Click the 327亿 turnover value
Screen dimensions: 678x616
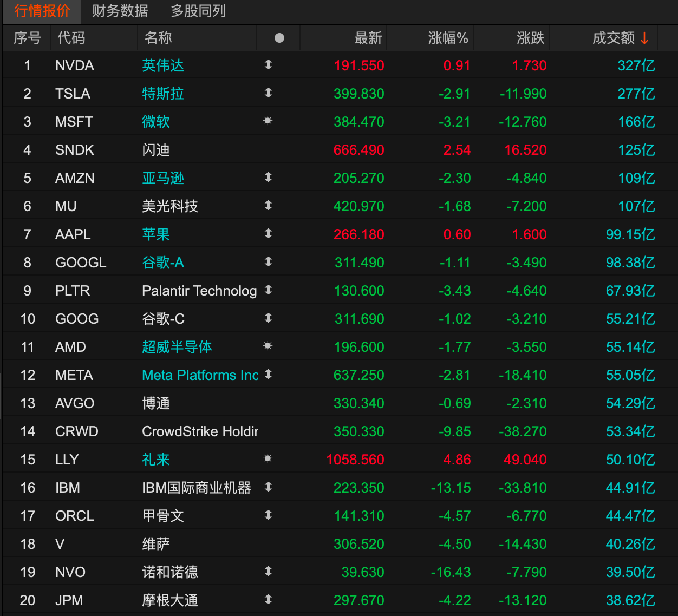[x=636, y=65]
